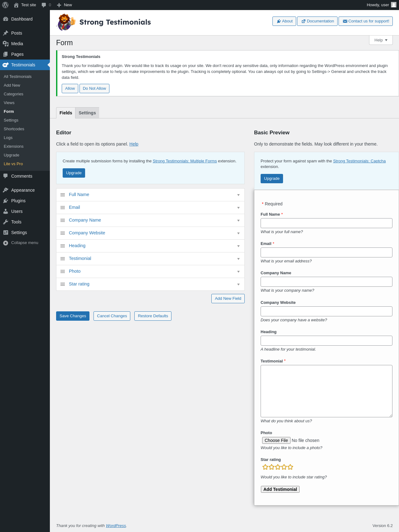This screenshot has width=399, height=532.
Task: Grab the drag handle icon beside Full Name
Action: [63, 195]
